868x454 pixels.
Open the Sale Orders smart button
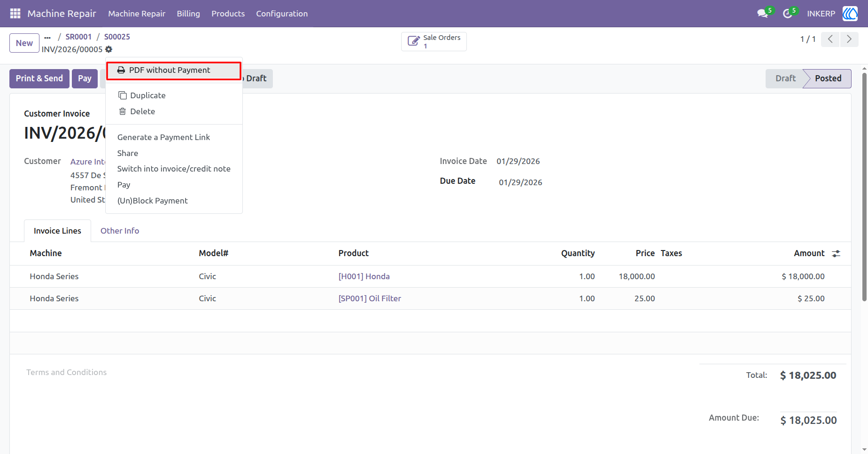(x=434, y=41)
